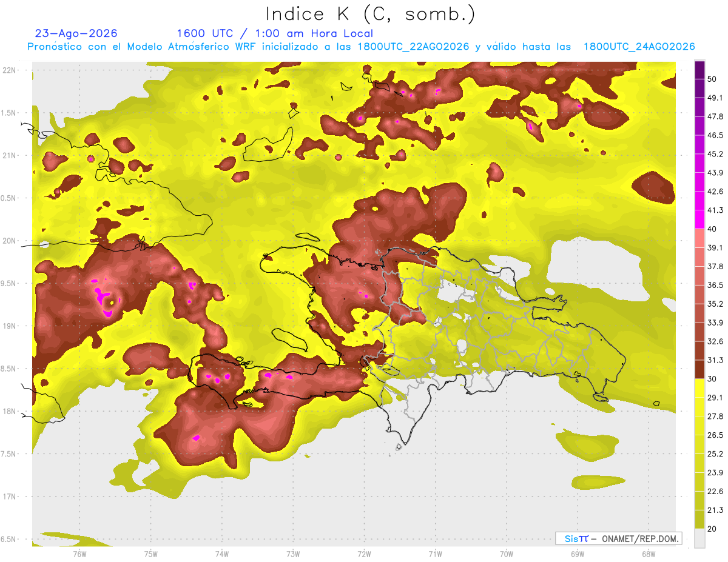Click the legend value 42.6
Screen dimensions: 728x562
pyautogui.click(x=715, y=192)
